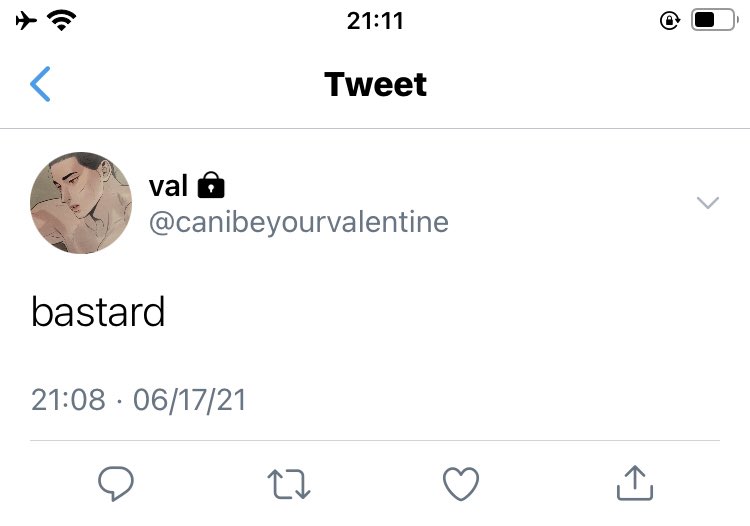750x526 pixels.
Task: Tap the padlock icon beside val
Action: pos(211,185)
